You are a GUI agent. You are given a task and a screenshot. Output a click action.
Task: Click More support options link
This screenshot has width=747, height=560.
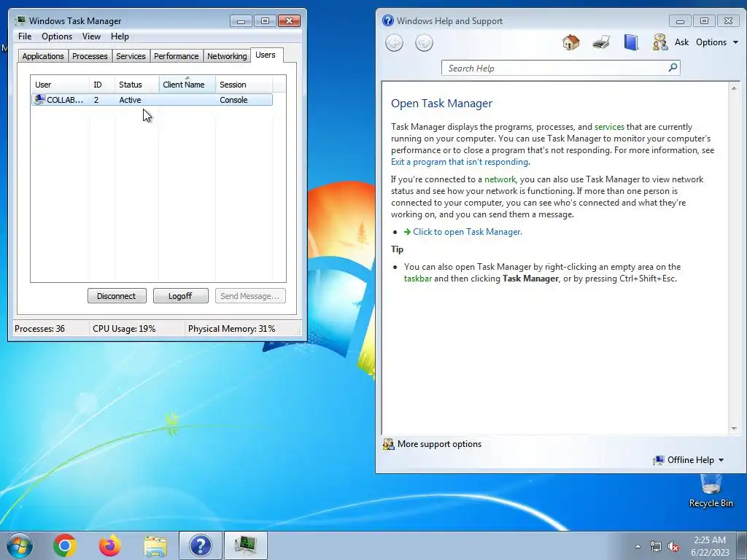point(439,444)
